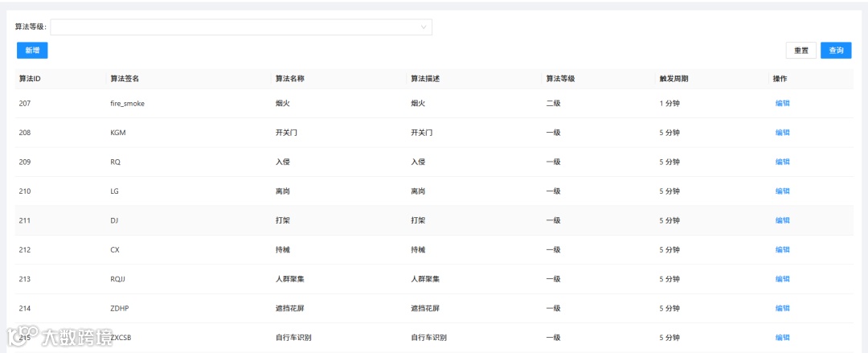The width and height of the screenshot is (868, 353).
Task: Edit the CX algorithm entry
Action: pyautogui.click(x=782, y=250)
